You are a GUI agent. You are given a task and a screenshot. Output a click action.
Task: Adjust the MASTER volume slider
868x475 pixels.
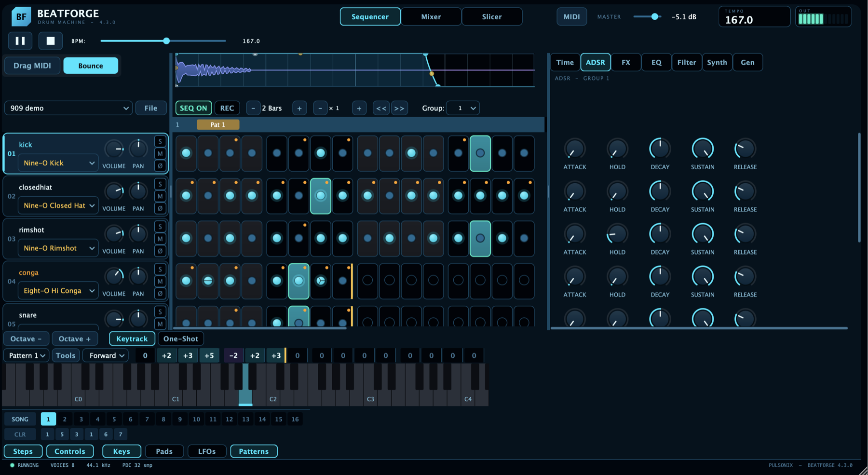[x=647, y=16]
